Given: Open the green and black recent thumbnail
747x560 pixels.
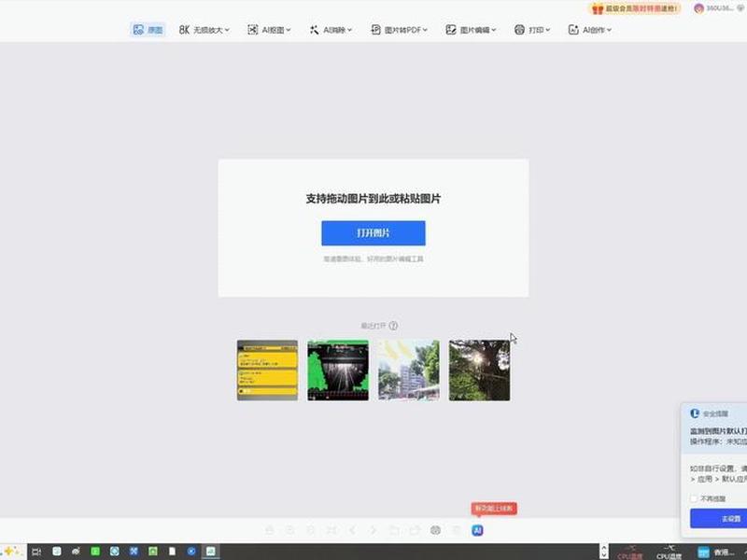Looking at the screenshot, I should (338, 370).
